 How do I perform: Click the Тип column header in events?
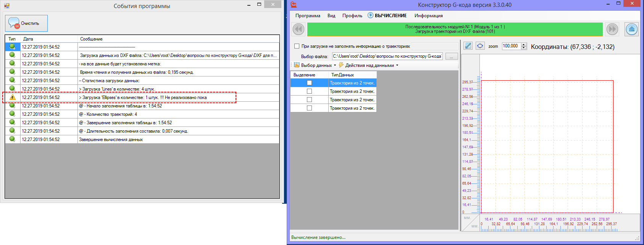click(13, 39)
